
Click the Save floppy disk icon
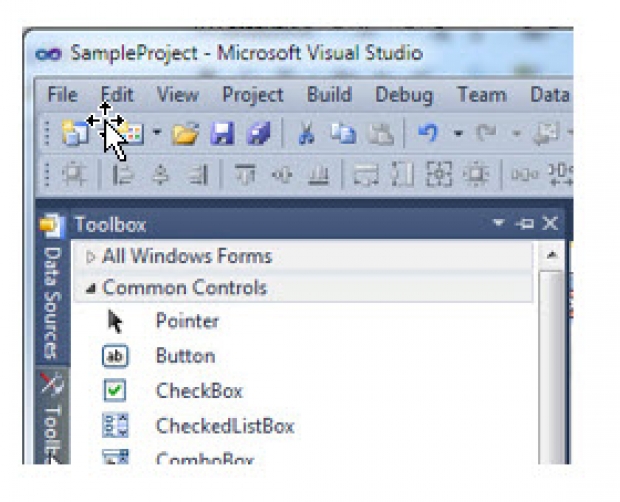[222, 133]
